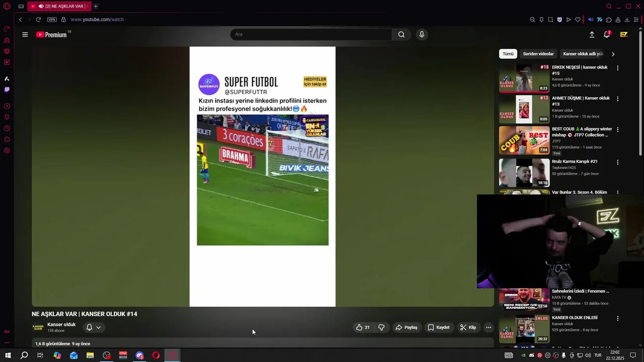Open Opera easy setup sliders icon
This screenshot has height=362, width=644.
click(636, 20)
